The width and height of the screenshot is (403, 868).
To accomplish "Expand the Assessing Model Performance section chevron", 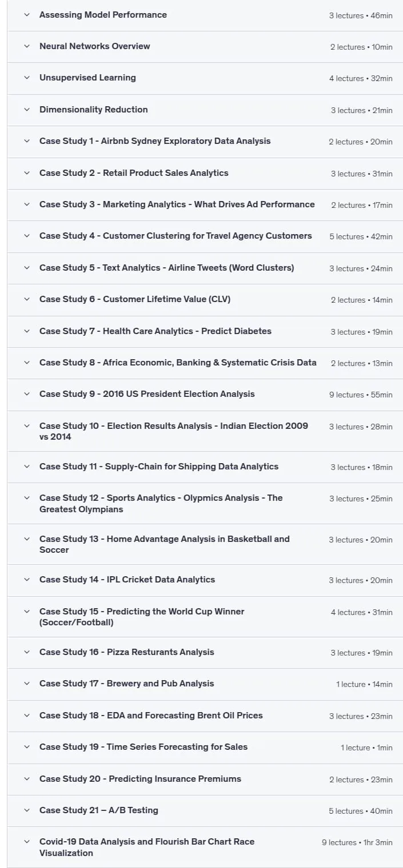I will pos(26,15).
